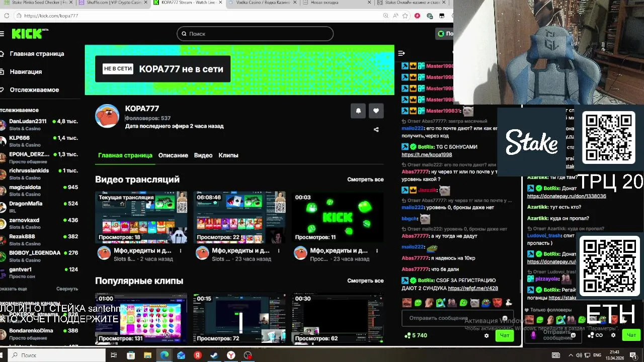
Task: Collapse the followed list with Свернуть
Action: point(67,289)
